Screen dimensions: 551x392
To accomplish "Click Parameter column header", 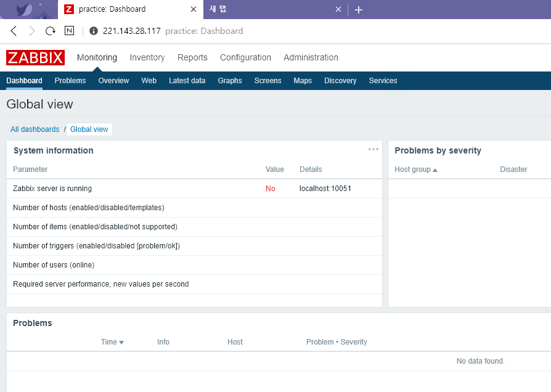I will (30, 169).
